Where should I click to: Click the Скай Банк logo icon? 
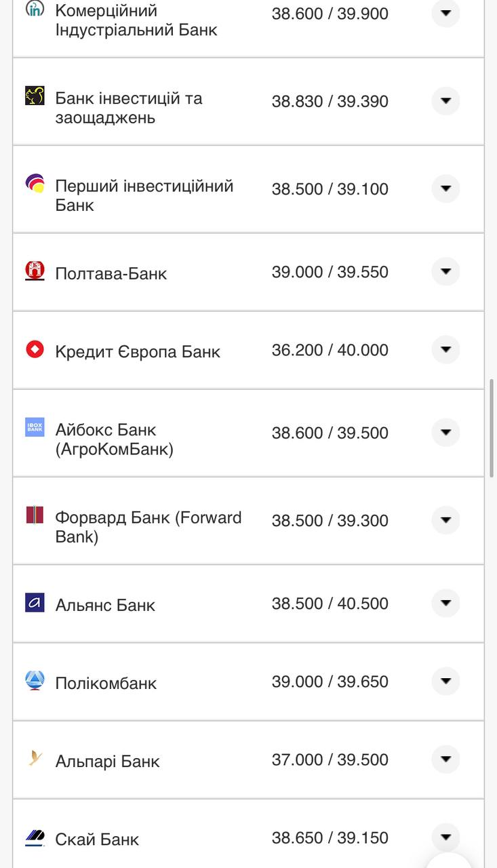(x=35, y=837)
